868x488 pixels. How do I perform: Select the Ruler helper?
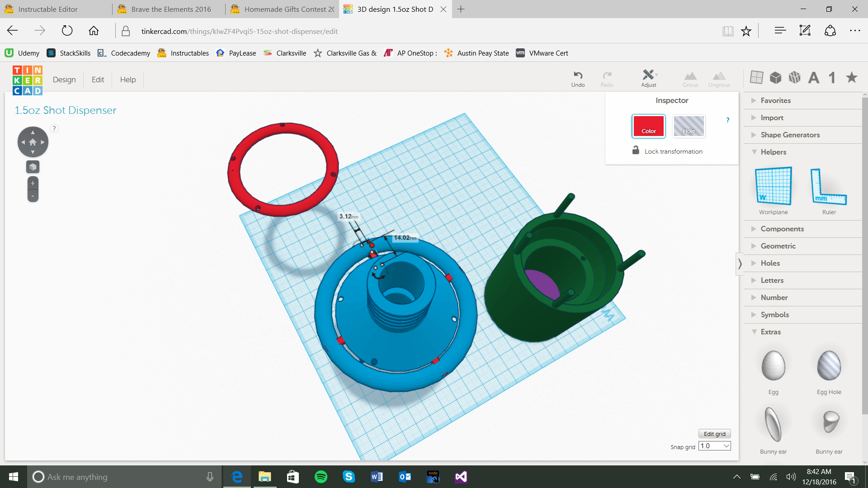829,191
